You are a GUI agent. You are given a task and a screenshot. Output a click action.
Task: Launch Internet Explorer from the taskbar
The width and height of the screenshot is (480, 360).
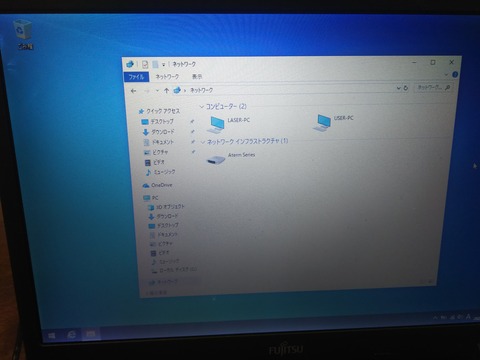71,334
